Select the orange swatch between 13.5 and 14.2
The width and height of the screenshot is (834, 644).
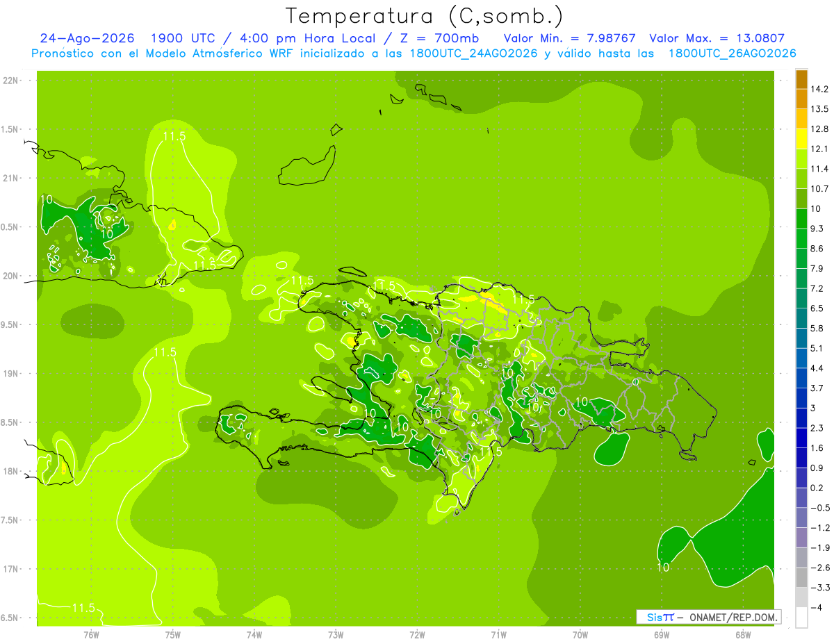(801, 99)
